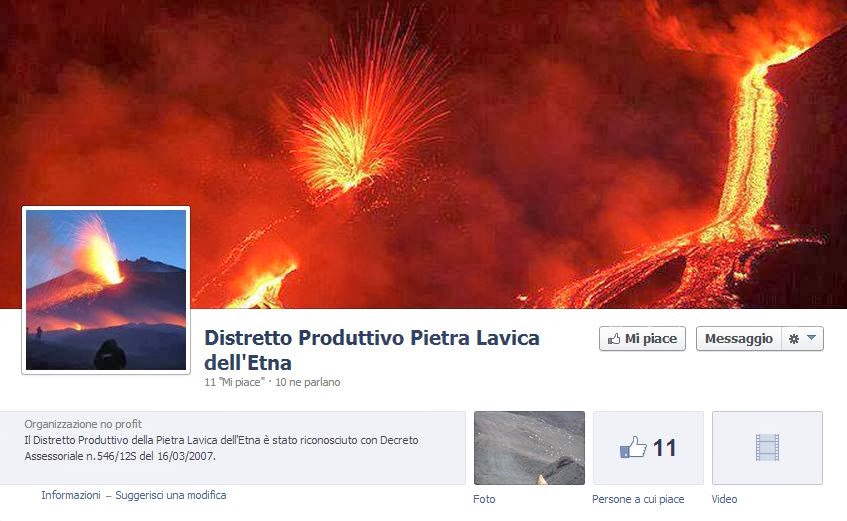Open the gear settings icon next to Messaggio
The width and height of the screenshot is (847, 521).
(794, 339)
